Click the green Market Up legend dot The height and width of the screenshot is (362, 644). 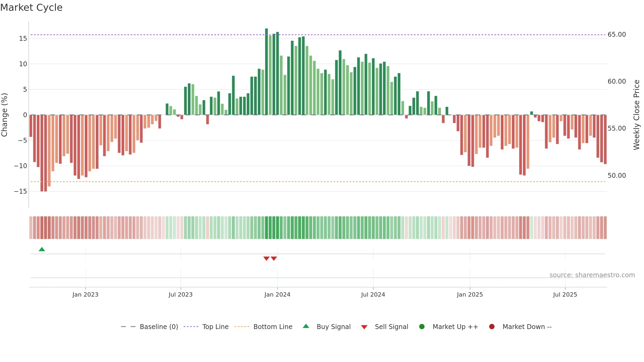coord(422,327)
